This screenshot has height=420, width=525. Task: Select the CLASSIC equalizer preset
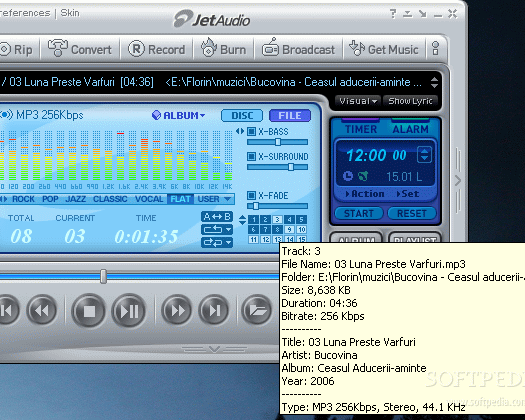(110, 199)
